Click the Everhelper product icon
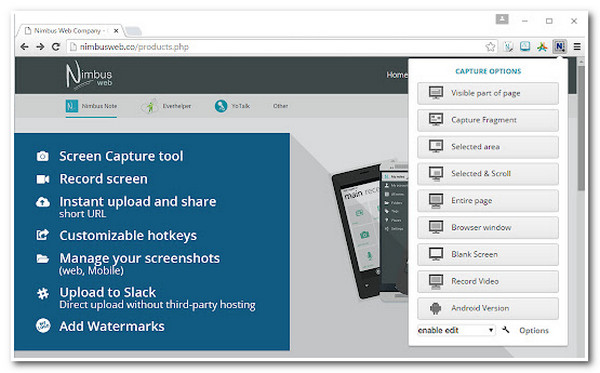Viewport: 600px width, 373px height. pyautogui.click(x=150, y=106)
